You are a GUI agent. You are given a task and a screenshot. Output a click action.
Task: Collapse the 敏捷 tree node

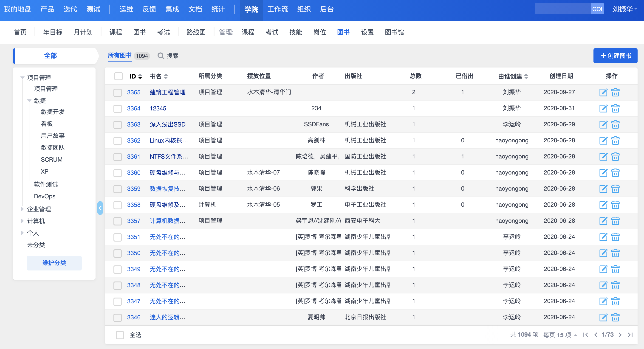click(29, 101)
